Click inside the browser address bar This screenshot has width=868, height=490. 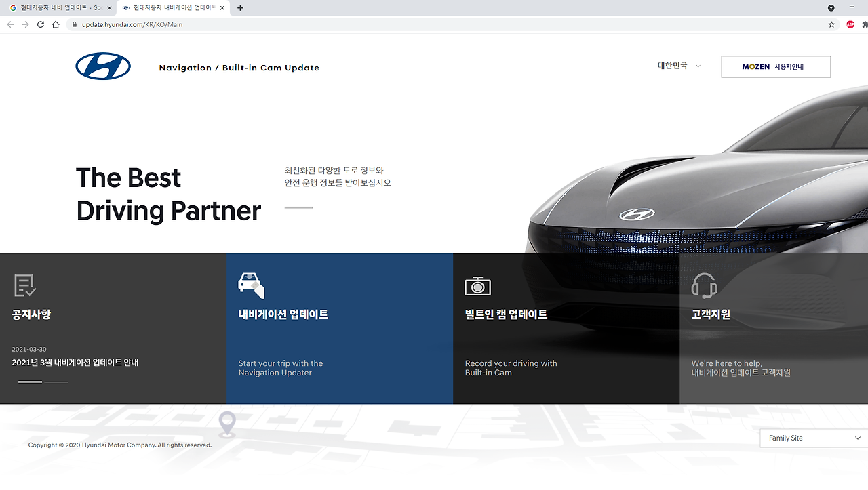click(271, 24)
